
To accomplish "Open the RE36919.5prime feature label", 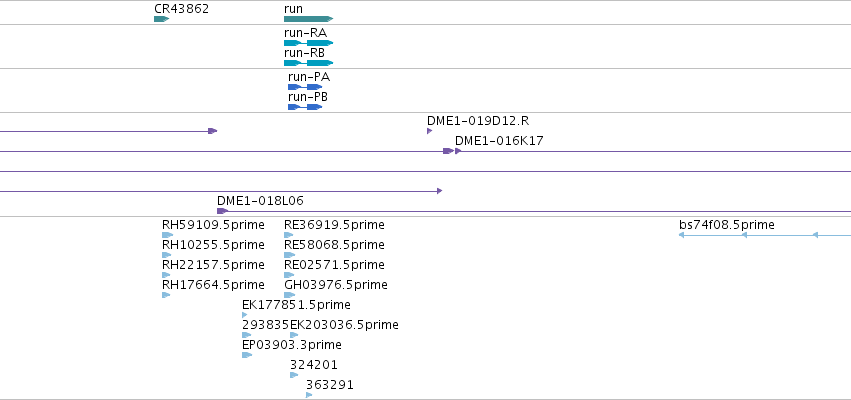I will [x=334, y=225].
